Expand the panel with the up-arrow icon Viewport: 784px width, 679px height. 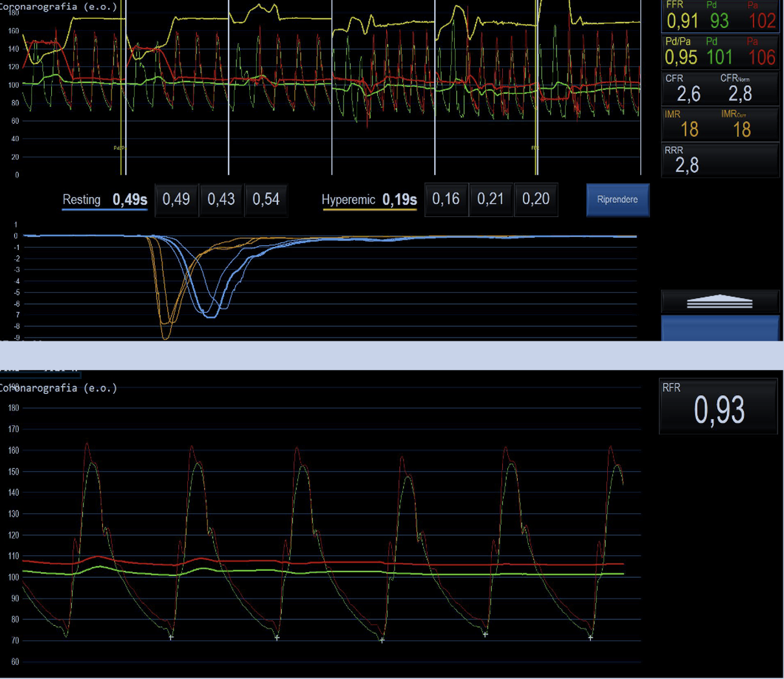[x=720, y=302]
